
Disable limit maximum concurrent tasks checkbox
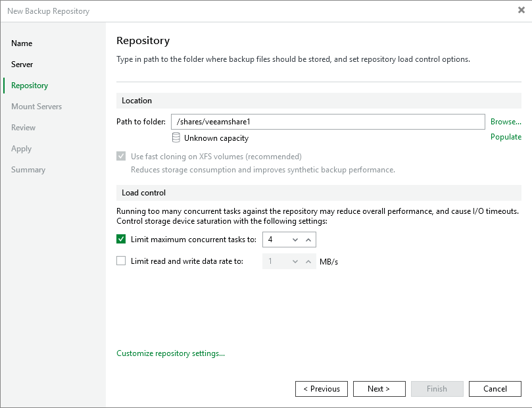tap(121, 240)
